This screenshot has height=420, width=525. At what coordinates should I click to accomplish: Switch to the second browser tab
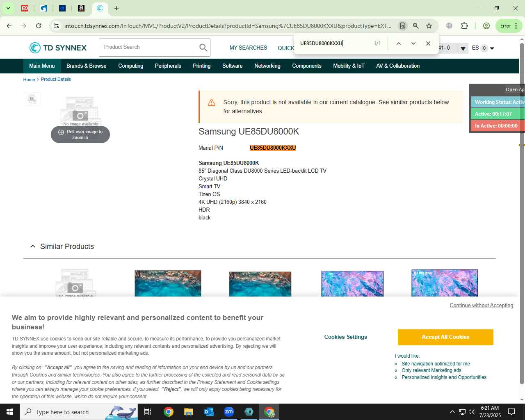click(x=43, y=8)
